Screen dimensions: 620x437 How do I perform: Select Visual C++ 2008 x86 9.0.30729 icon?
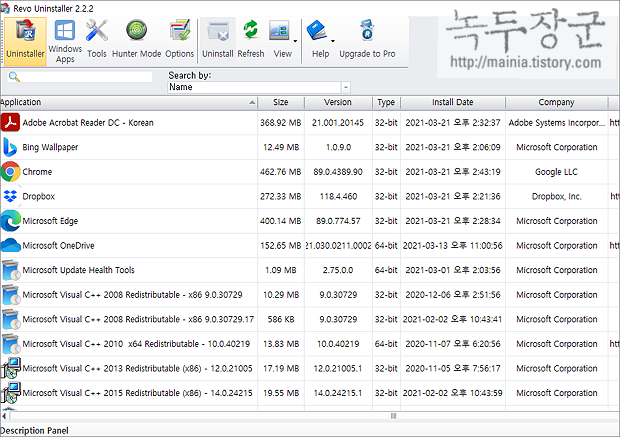coord(10,295)
